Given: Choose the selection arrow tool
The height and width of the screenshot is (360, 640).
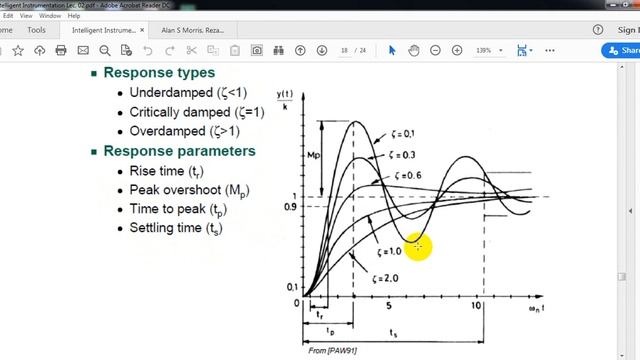Looking at the screenshot, I should click(392, 51).
